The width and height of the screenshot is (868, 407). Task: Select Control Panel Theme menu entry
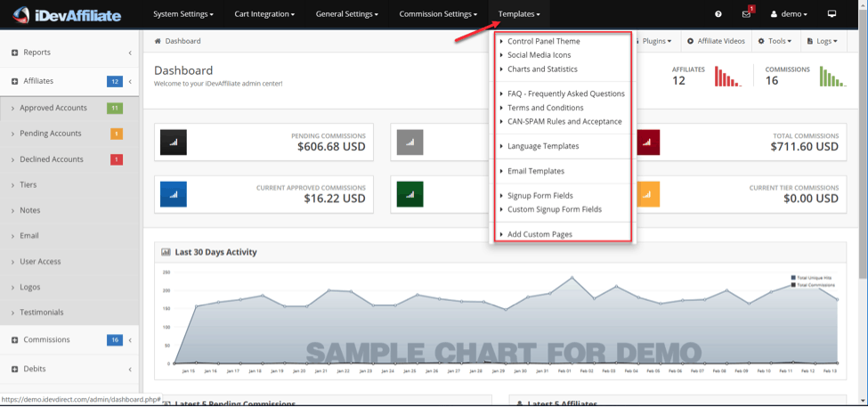click(x=544, y=42)
